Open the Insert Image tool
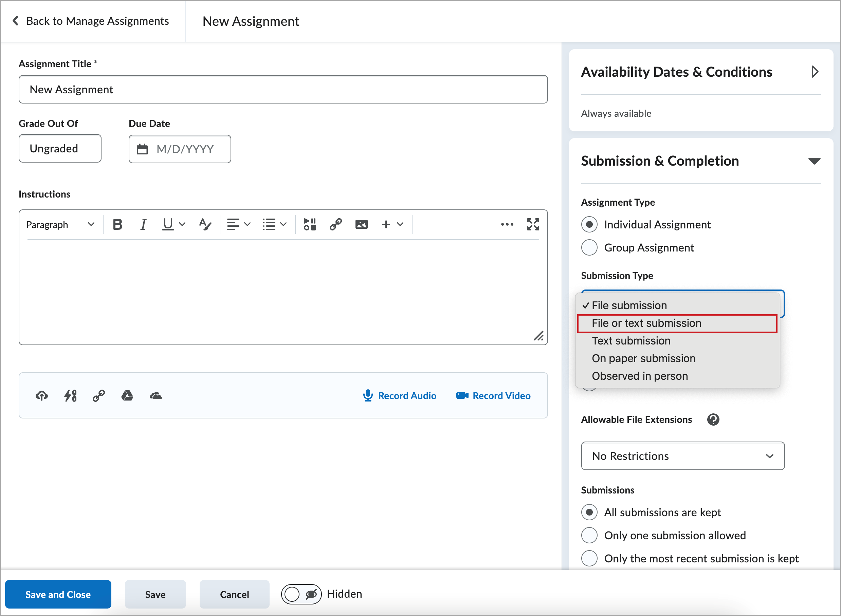Image resolution: width=841 pixels, height=616 pixels. tap(361, 224)
